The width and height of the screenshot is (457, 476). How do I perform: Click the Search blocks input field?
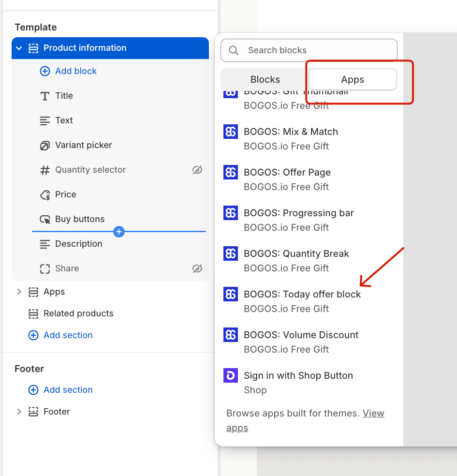pos(309,50)
